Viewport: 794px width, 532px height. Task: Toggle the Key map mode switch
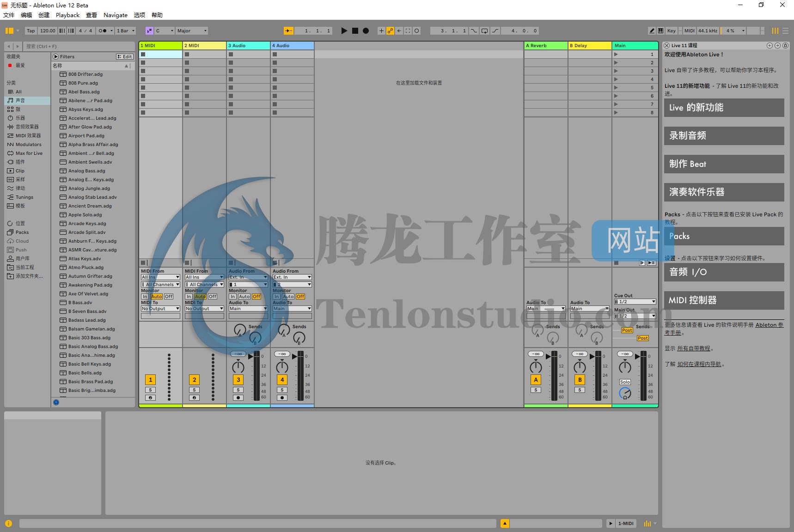[x=672, y=31]
